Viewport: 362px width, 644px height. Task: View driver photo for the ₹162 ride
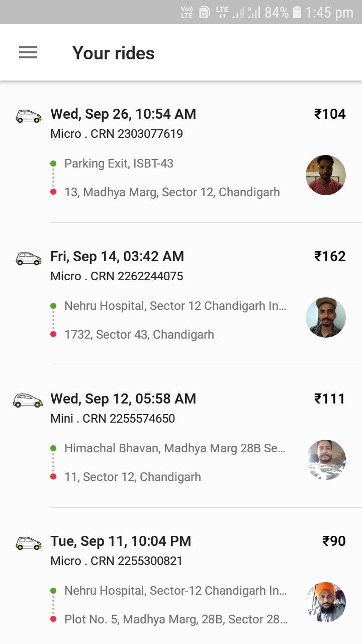pos(325,317)
